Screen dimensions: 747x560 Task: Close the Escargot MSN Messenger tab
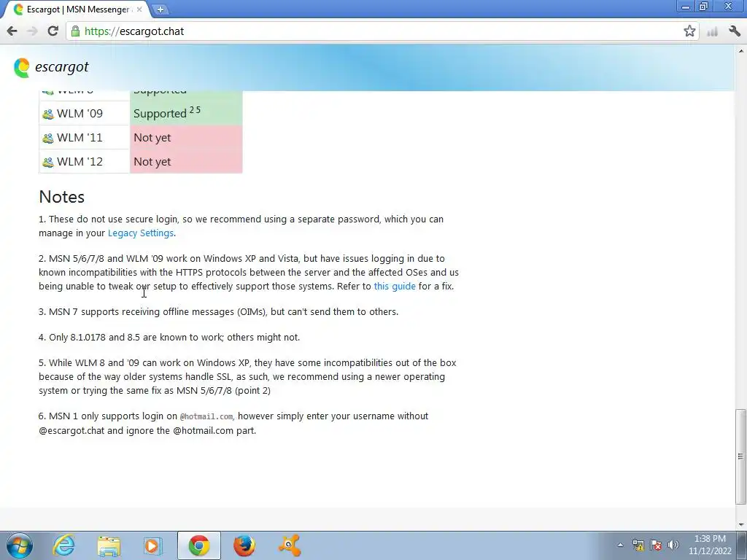pos(139,9)
